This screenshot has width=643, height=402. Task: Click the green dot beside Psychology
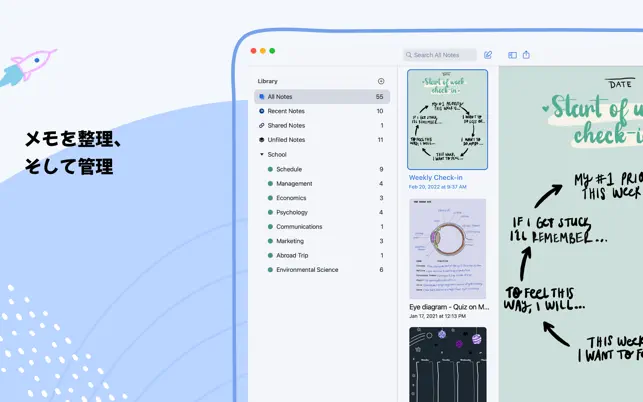click(270, 212)
